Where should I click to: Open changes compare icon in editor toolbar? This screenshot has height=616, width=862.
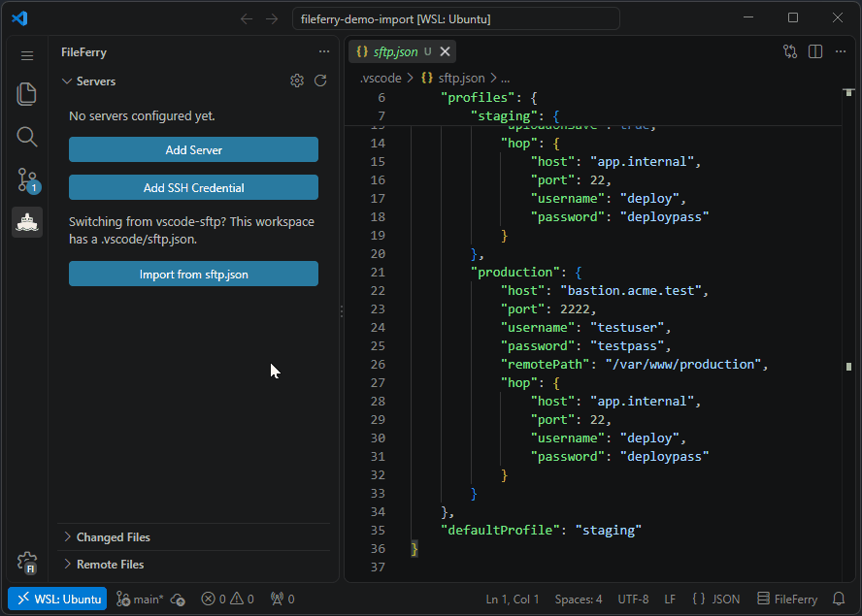tap(790, 51)
